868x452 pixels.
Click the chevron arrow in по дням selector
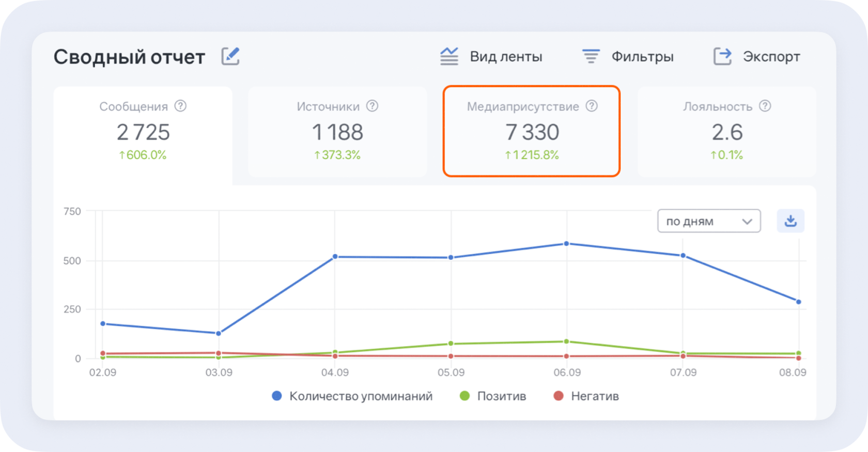[x=747, y=222]
